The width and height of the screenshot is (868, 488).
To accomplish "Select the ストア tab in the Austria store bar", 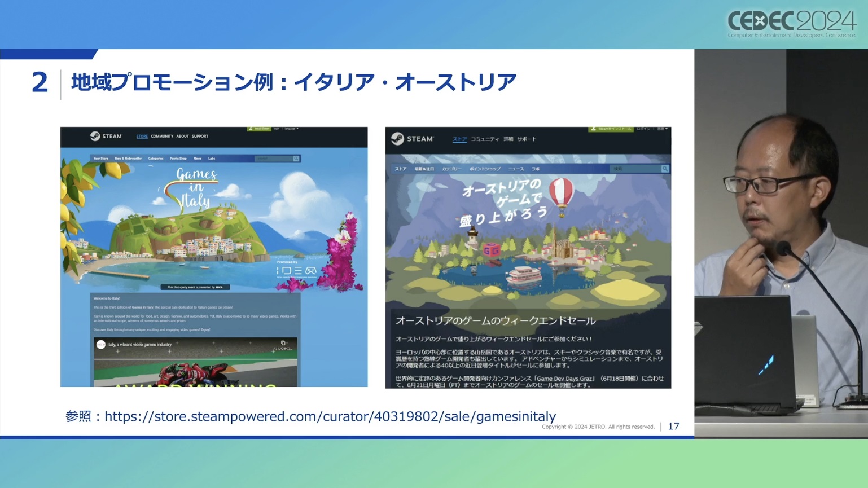I will 401,169.
